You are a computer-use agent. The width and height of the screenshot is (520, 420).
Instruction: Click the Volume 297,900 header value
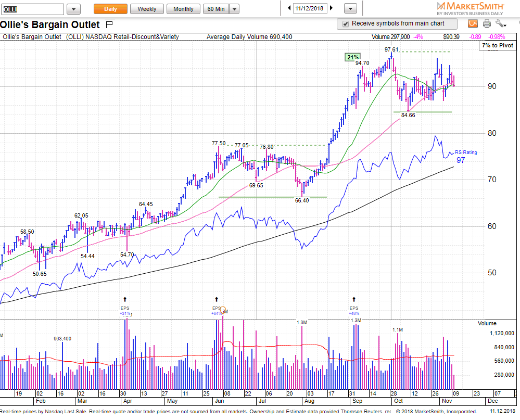coord(391,37)
